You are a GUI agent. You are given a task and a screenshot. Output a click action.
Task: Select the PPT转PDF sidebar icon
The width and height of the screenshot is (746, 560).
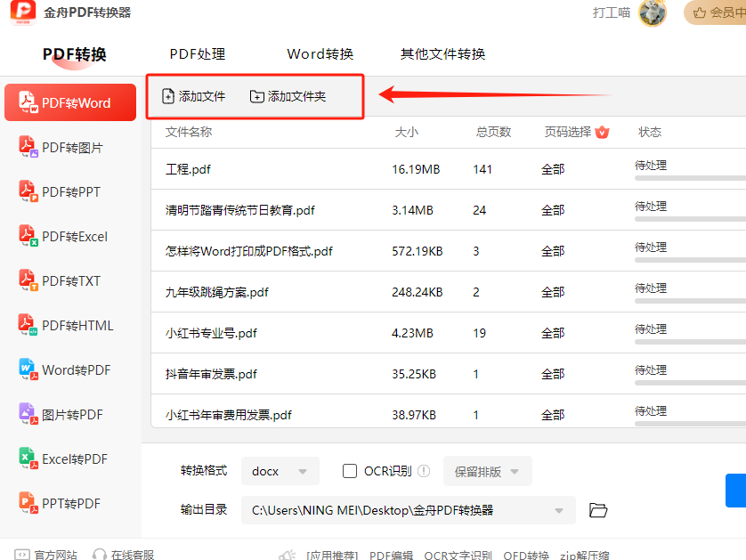[28, 503]
